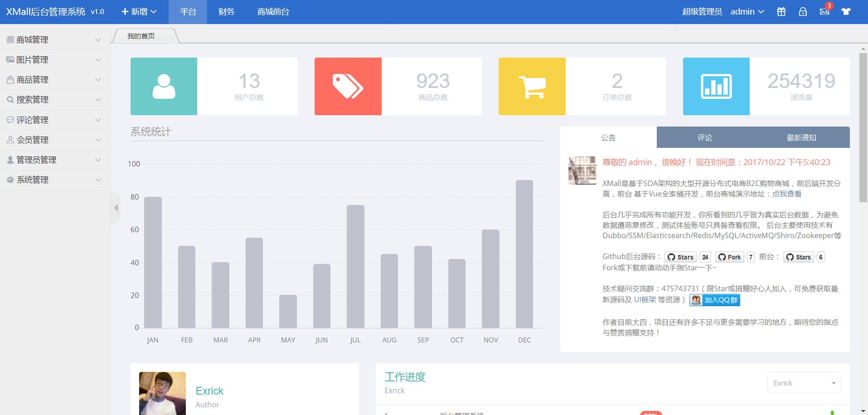Click the teal user total icon

click(x=164, y=86)
